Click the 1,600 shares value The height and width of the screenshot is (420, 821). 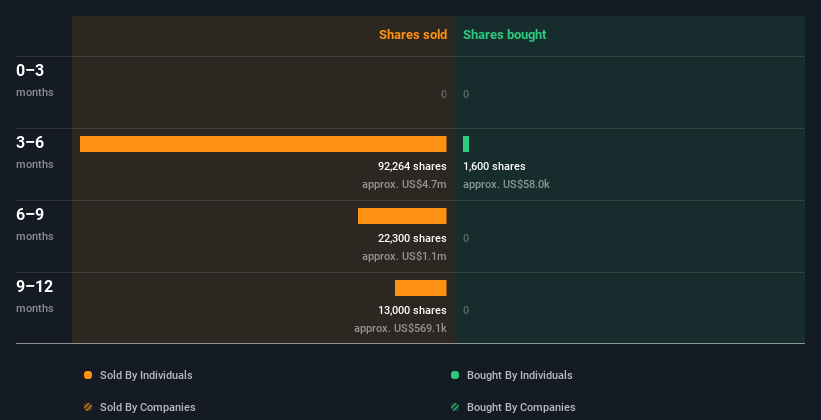click(494, 167)
